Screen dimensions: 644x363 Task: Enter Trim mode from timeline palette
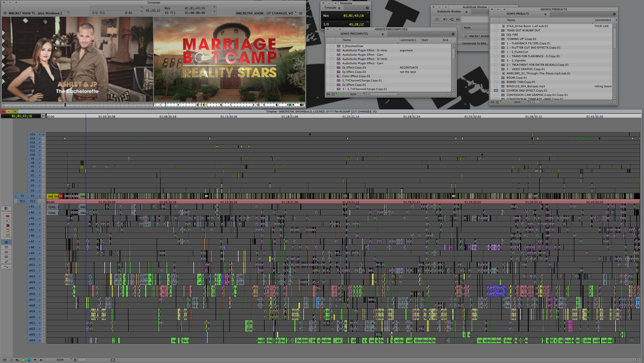[6, 247]
